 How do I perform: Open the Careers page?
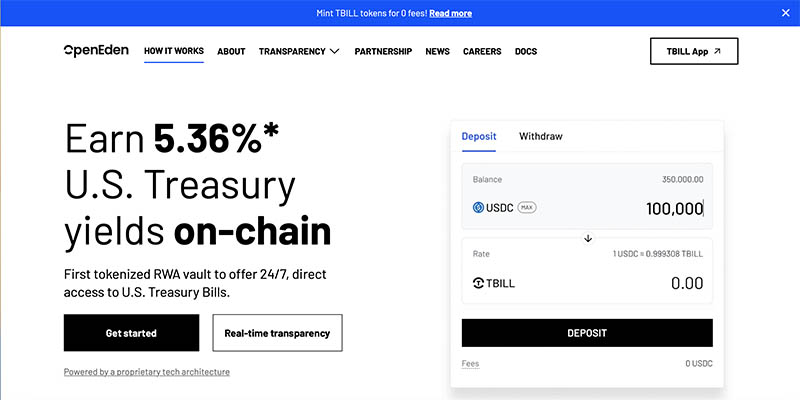click(x=482, y=51)
